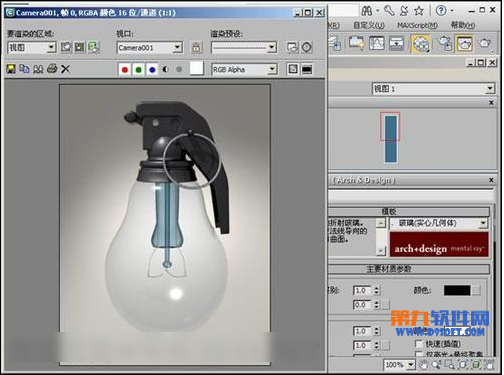Select the Zoom Region tool
Image resolution: width=504 pixels, height=375 pixels.
click(x=450, y=365)
